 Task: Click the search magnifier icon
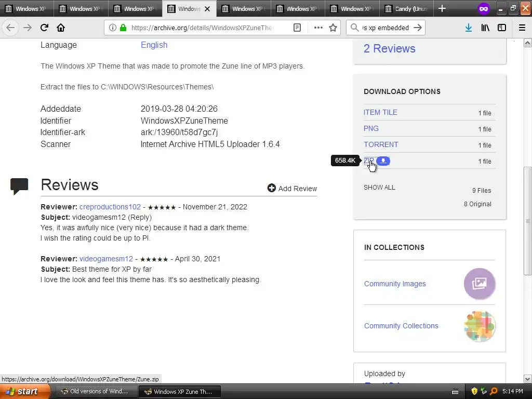[354, 28]
